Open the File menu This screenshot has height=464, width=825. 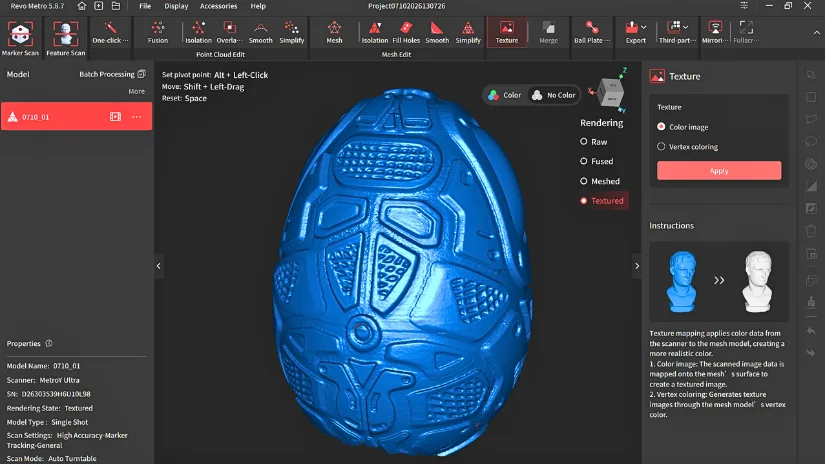point(145,6)
